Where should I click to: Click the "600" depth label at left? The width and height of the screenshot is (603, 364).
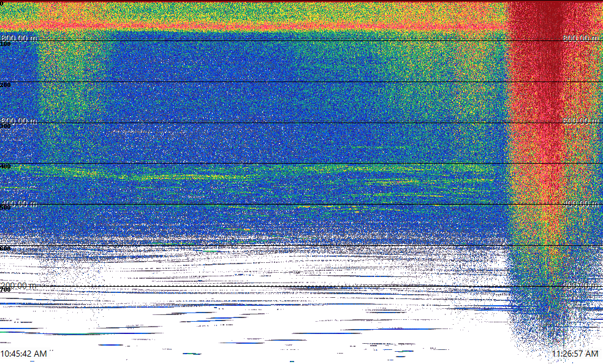[6, 249]
